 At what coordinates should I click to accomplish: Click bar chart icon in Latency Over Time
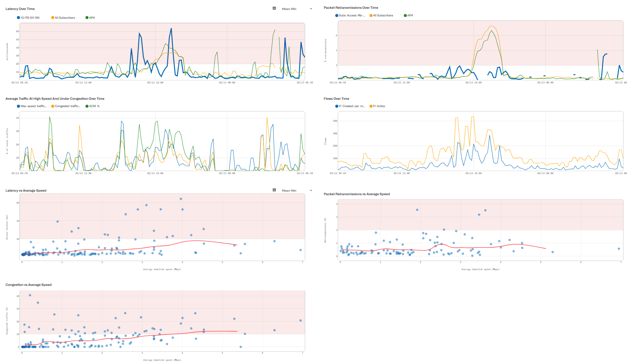click(x=274, y=8)
